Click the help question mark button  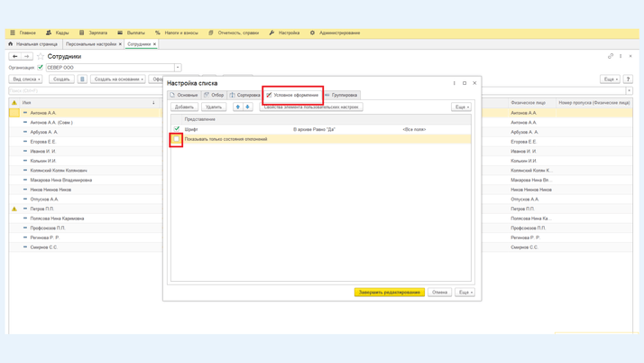628,79
